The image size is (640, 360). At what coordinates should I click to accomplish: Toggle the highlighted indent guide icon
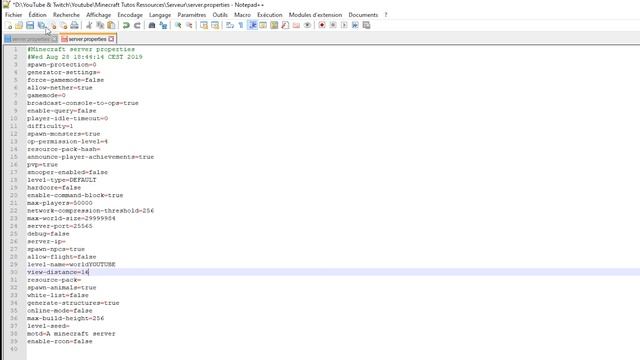(x=252, y=25)
